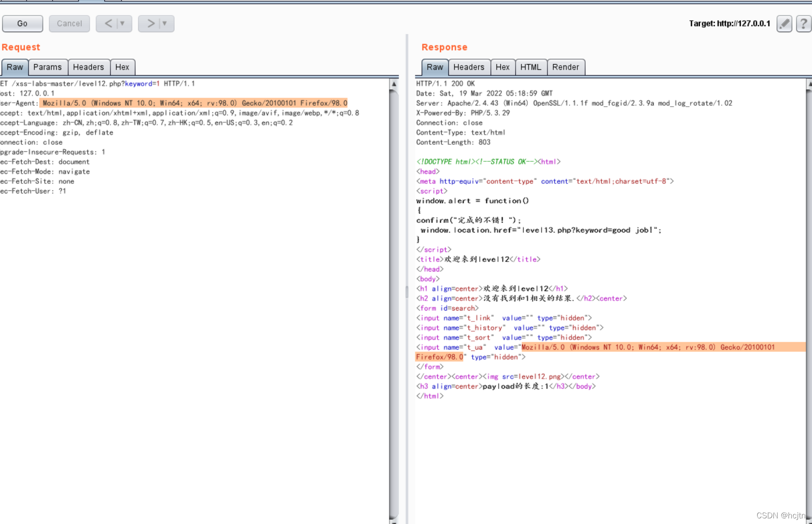Click the t_link hidden input line
812x524 pixels.
(504, 318)
